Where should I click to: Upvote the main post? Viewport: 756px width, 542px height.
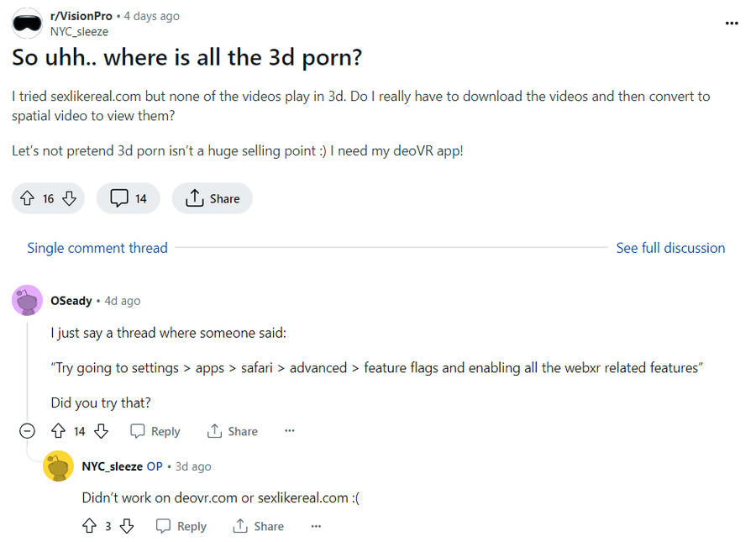coord(27,198)
